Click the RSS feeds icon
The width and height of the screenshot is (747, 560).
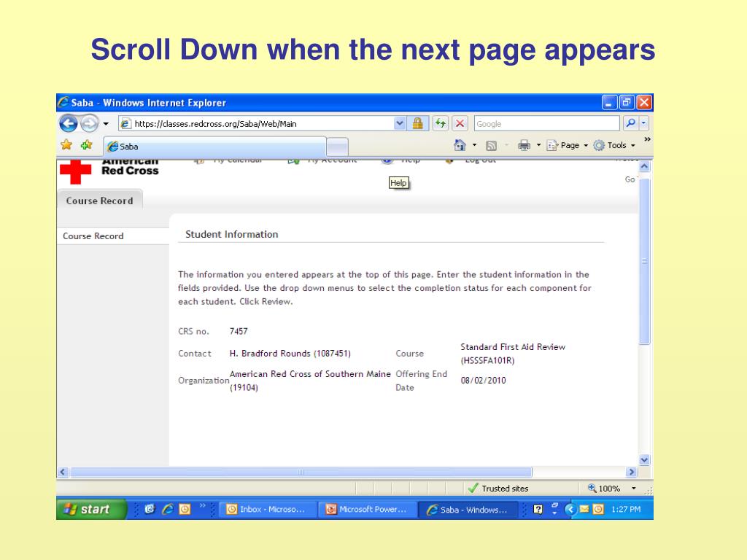(491, 146)
